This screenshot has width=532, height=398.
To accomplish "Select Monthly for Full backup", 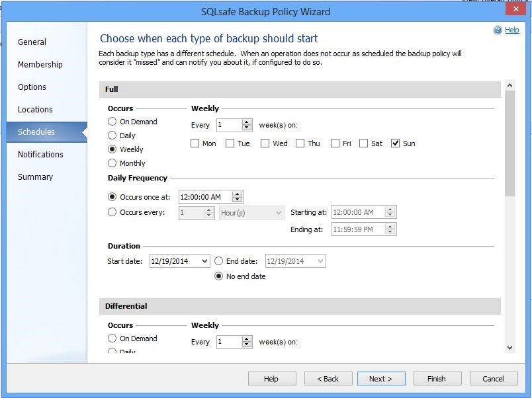I will tap(112, 163).
